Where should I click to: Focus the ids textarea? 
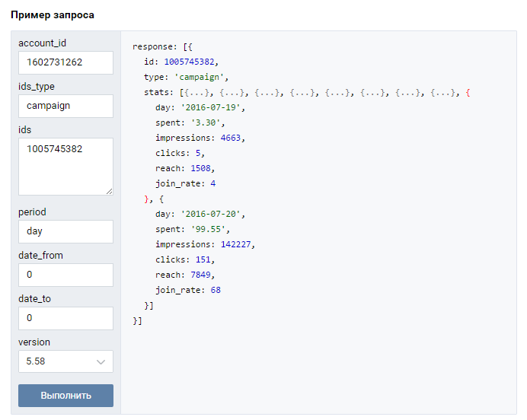point(65,167)
